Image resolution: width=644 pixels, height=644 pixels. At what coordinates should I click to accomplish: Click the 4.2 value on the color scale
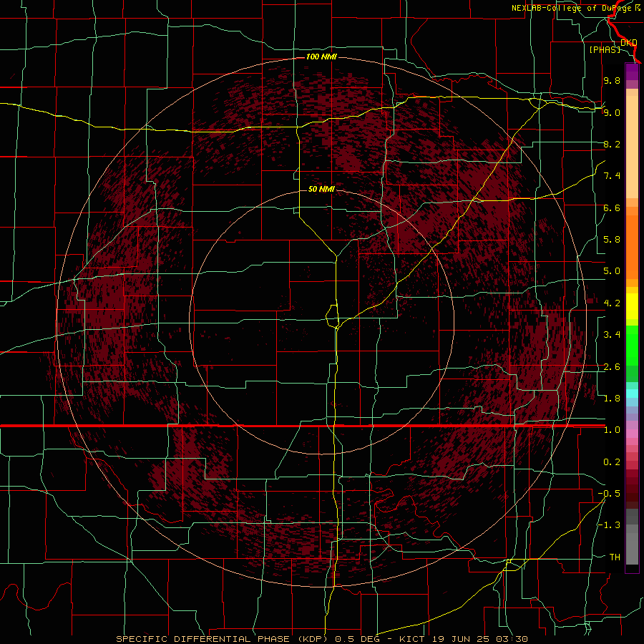[612, 303]
